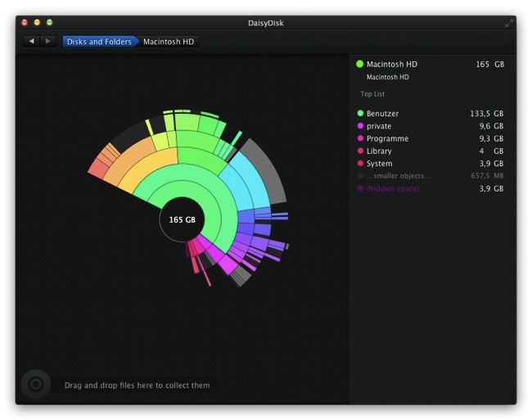
Task: Click the green dot beside Macintosh HD
Action: tap(359, 64)
